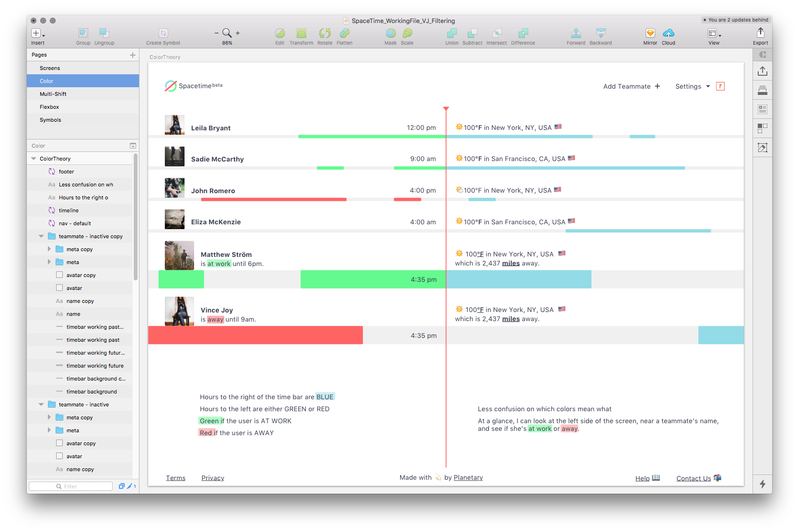Select the Scale tool

point(407,33)
